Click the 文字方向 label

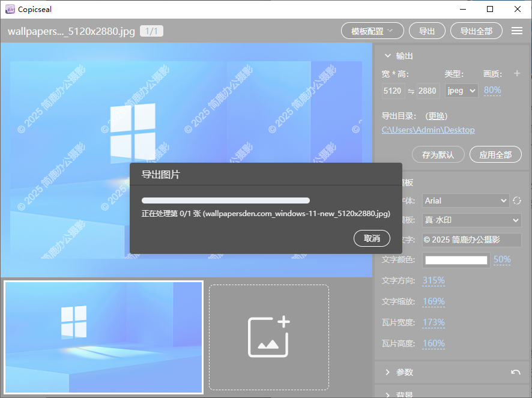pyautogui.click(x=398, y=280)
